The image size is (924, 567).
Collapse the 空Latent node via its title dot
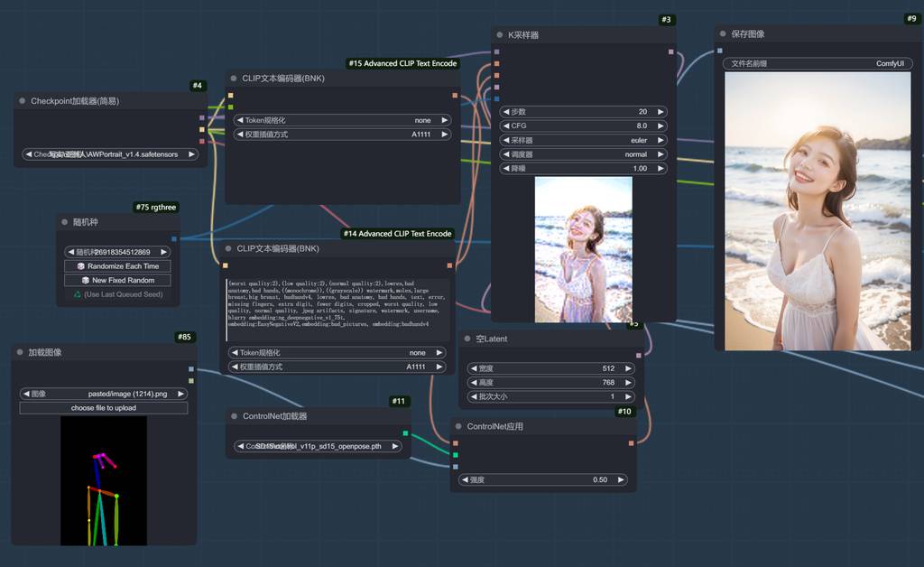tap(467, 339)
